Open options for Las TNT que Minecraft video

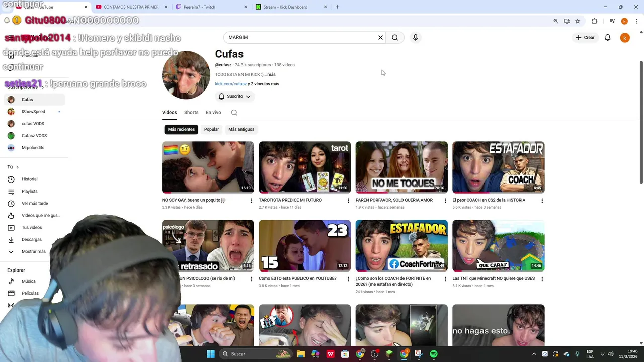[542, 279]
